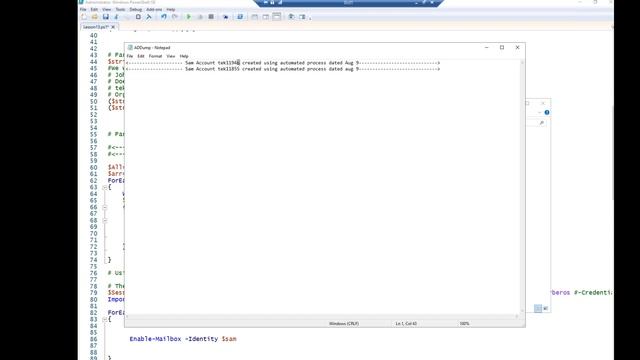Close the lesson13.ps1 script tab

pos(113,27)
